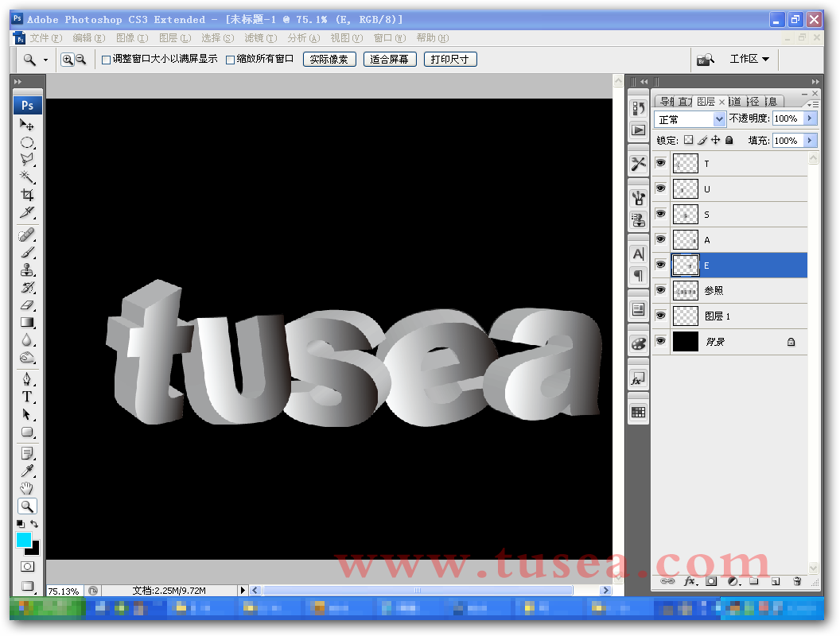
Task: Delete the selected layer trash icon
Action: pos(797,581)
